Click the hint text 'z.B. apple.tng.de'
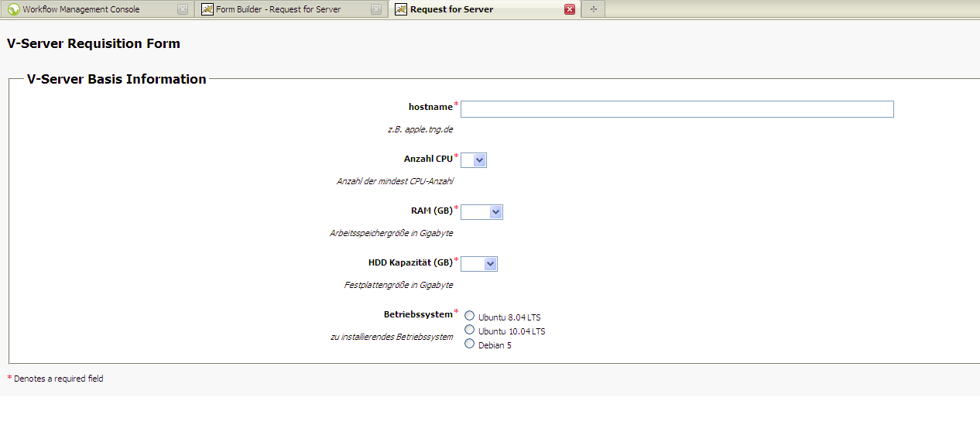980x425 pixels. point(420,130)
